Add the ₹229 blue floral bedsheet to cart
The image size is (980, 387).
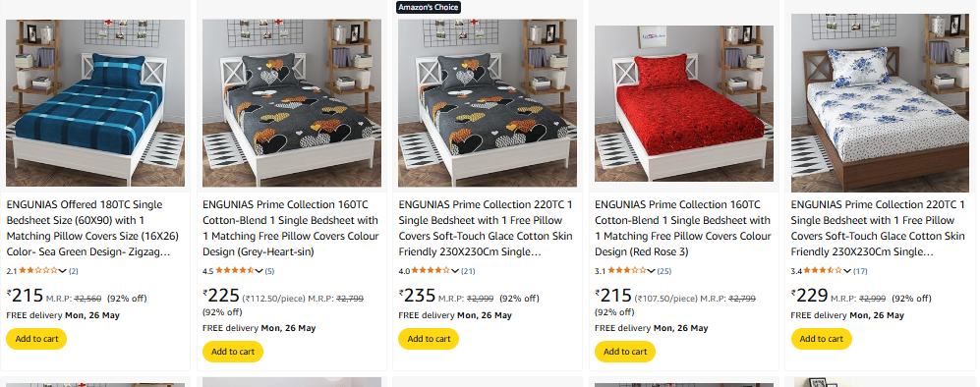tap(821, 339)
